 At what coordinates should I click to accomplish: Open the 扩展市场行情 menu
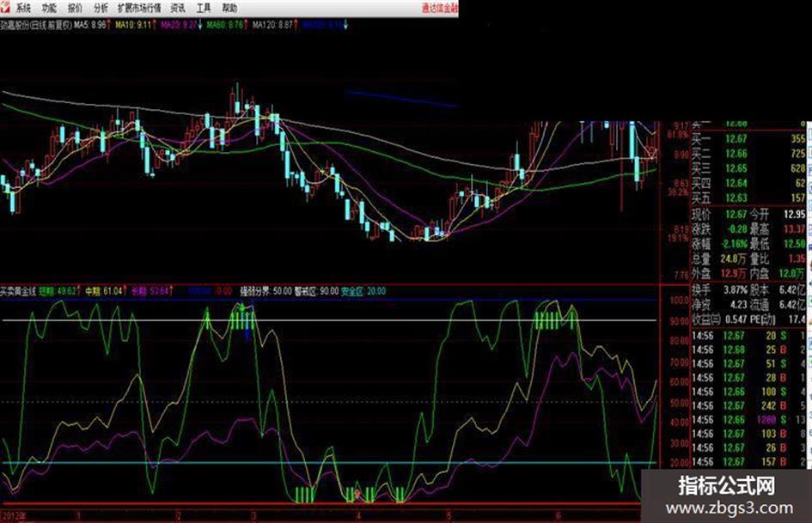139,8
